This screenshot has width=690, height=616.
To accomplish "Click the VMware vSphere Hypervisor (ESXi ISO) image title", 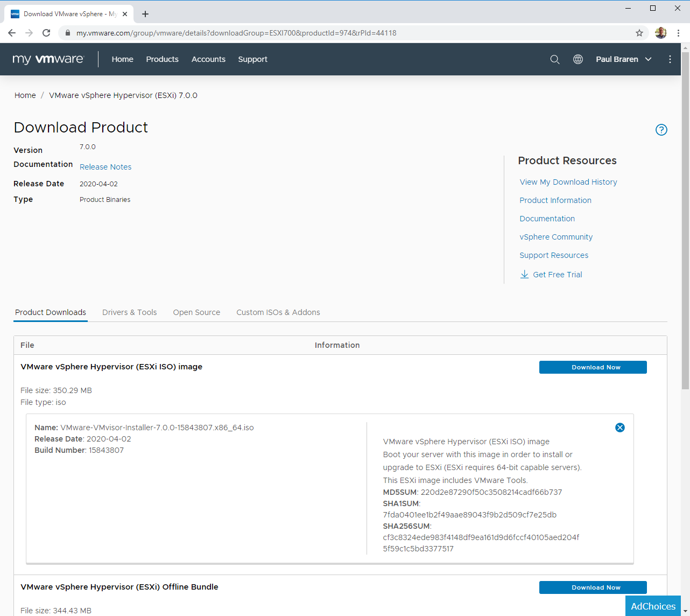I will click(111, 367).
